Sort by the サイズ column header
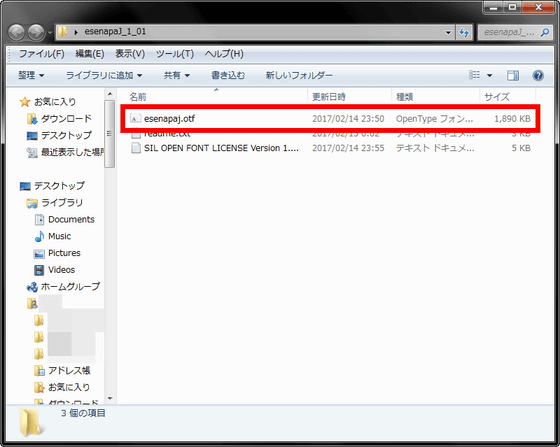This screenshot has width=560, height=447. pyautogui.click(x=497, y=97)
